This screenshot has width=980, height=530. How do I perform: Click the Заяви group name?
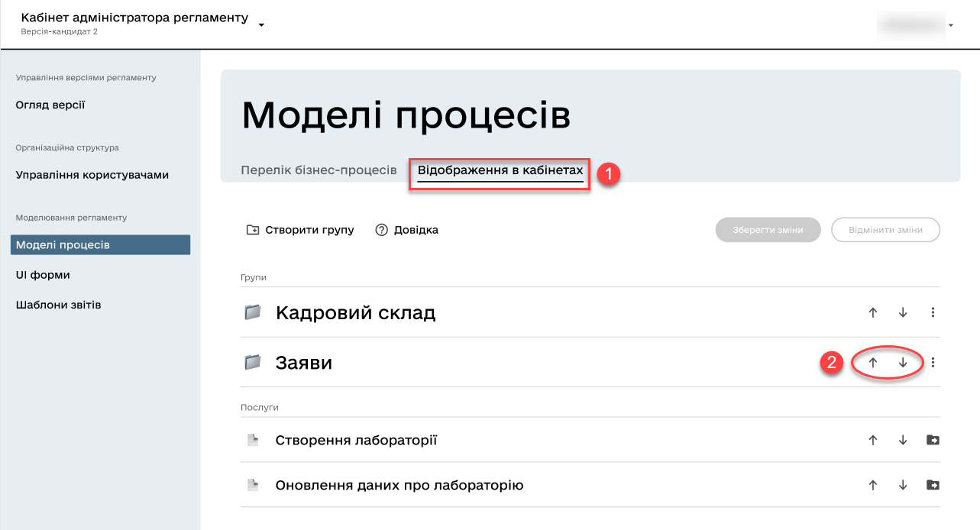[x=304, y=363]
